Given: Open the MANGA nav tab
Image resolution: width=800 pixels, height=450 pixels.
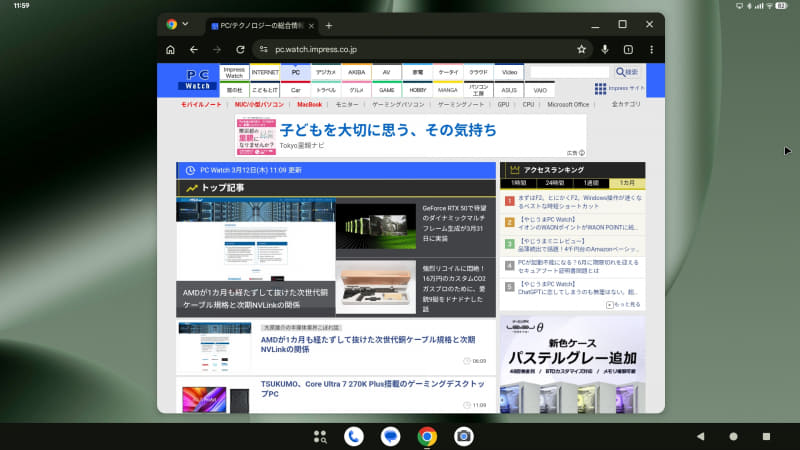Looking at the screenshot, I should pyautogui.click(x=448, y=90).
